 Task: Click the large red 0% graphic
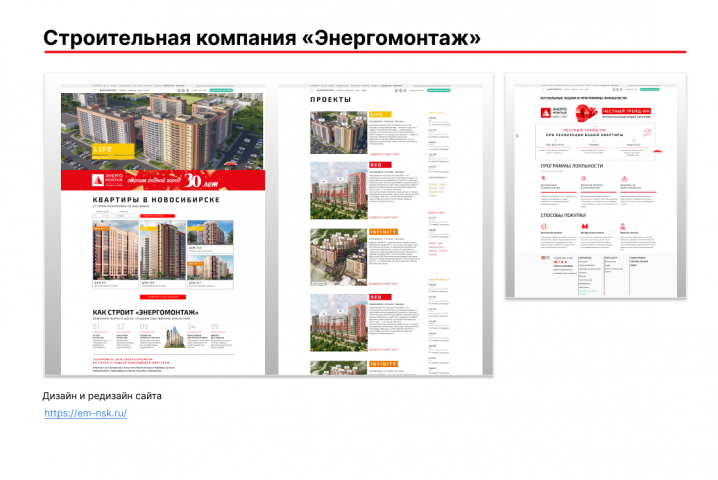point(586,113)
